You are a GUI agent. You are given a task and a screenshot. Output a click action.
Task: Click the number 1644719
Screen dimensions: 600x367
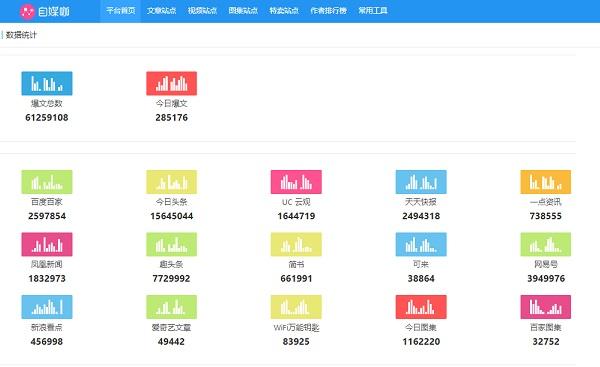coord(296,216)
